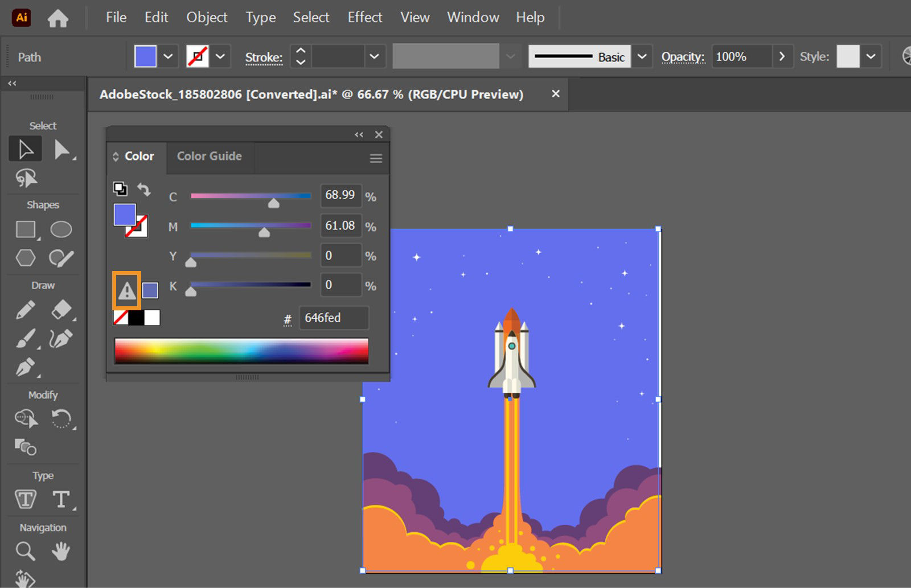The image size is (911, 588).
Task: Click the color spectrum bar
Action: click(241, 351)
